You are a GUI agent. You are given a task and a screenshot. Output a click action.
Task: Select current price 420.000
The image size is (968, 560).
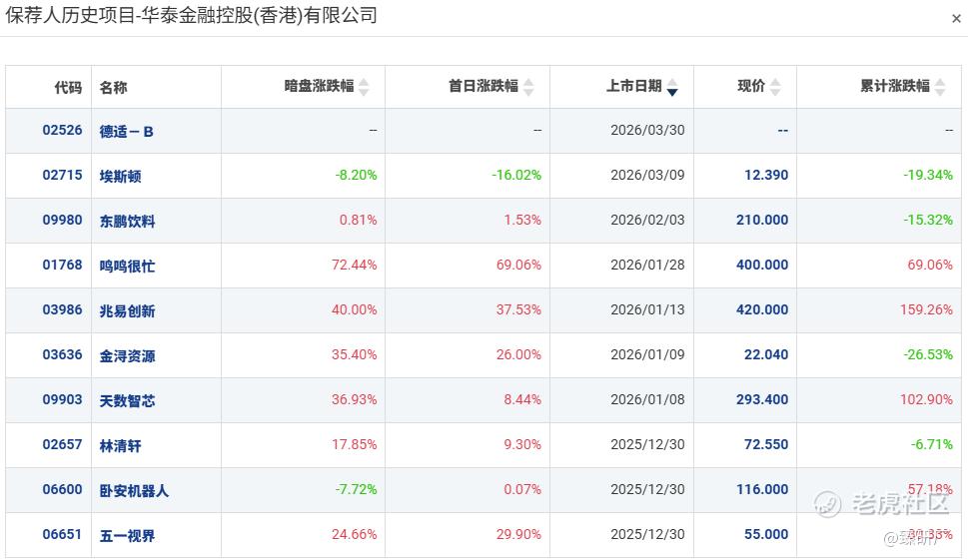[x=762, y=310]
